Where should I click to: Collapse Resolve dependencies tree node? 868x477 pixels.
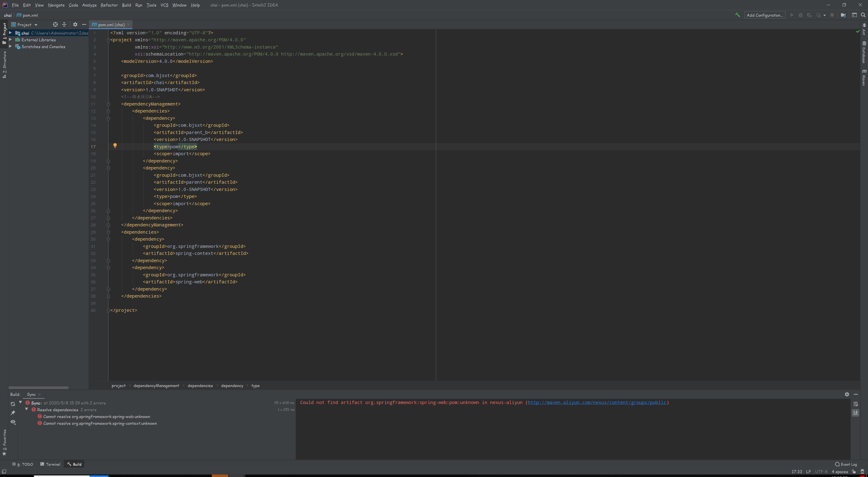pos(27,409)
